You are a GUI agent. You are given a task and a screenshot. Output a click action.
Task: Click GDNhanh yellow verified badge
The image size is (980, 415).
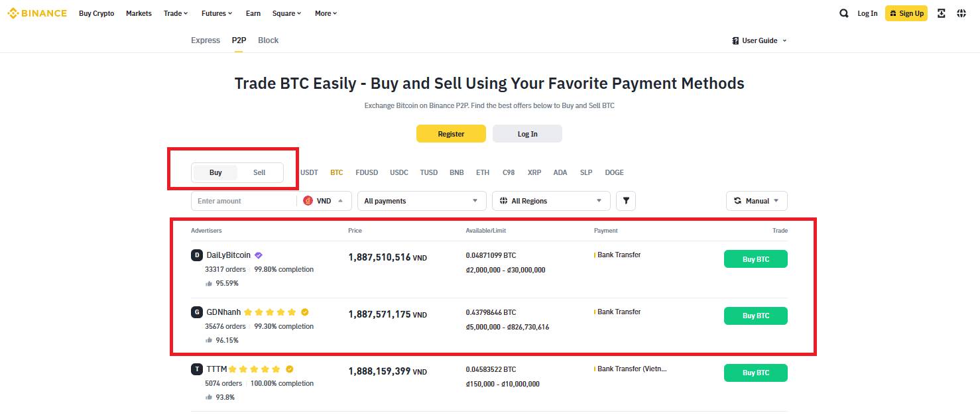point(304,312)
